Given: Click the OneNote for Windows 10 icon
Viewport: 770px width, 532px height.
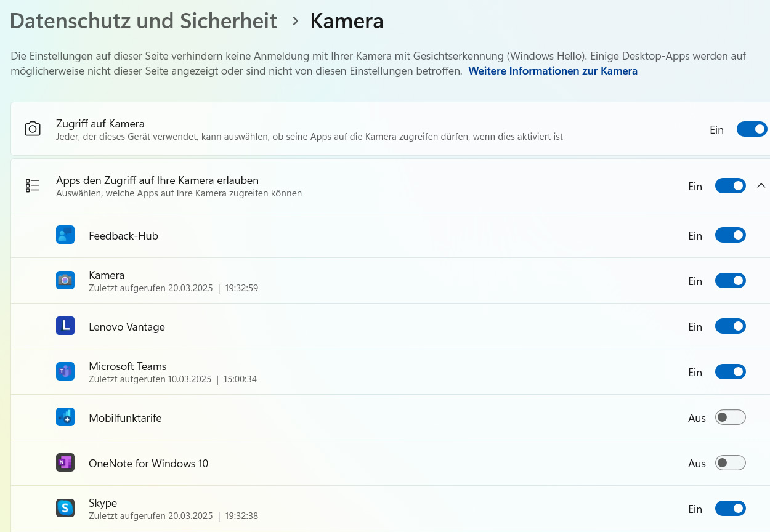Looking at the screenshot, I should pyautogui.click(x=65, y=463).
